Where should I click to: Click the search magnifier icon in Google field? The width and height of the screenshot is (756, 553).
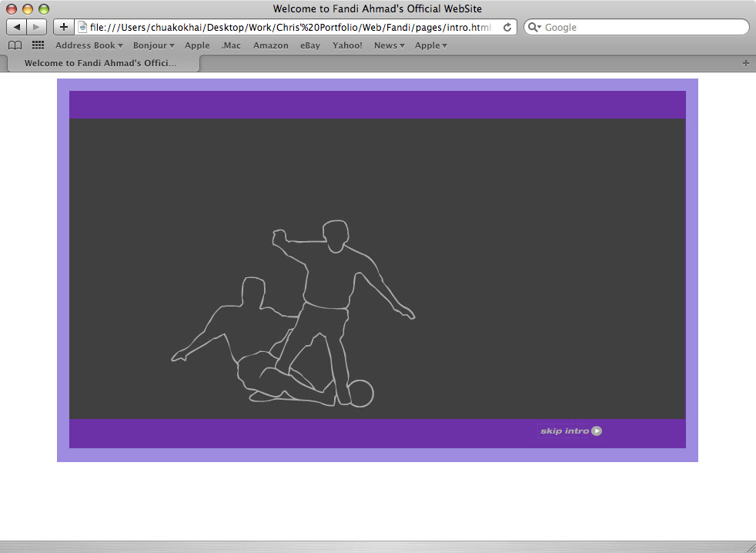pos(534,28)
